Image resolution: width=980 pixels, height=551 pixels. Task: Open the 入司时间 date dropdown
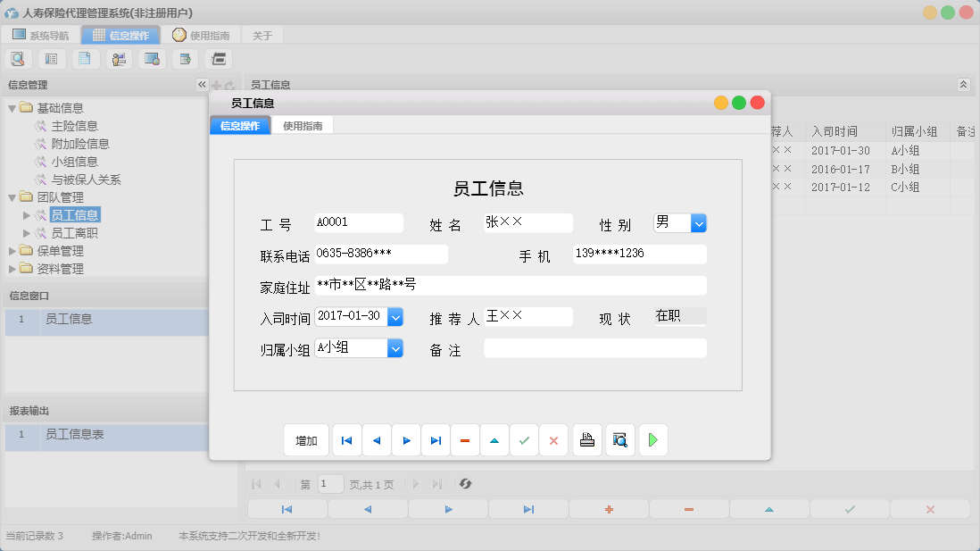coord(395,317)
